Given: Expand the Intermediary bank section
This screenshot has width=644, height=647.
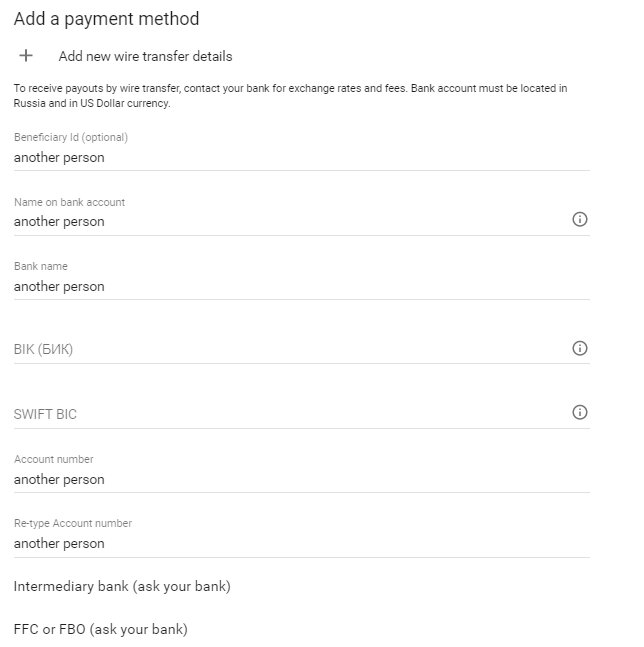Looking at the screenshot, I should [122, 586].
